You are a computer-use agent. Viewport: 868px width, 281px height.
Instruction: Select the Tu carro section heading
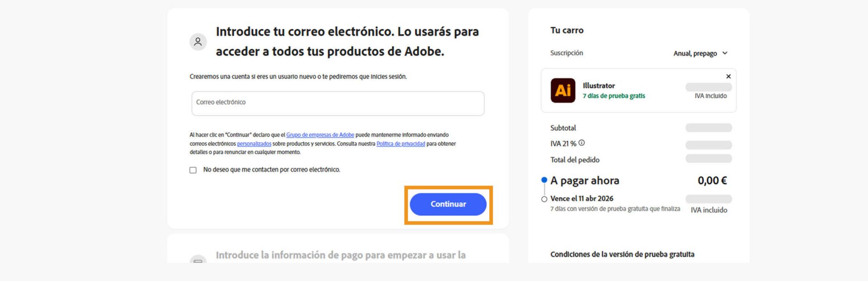(566, 30)
